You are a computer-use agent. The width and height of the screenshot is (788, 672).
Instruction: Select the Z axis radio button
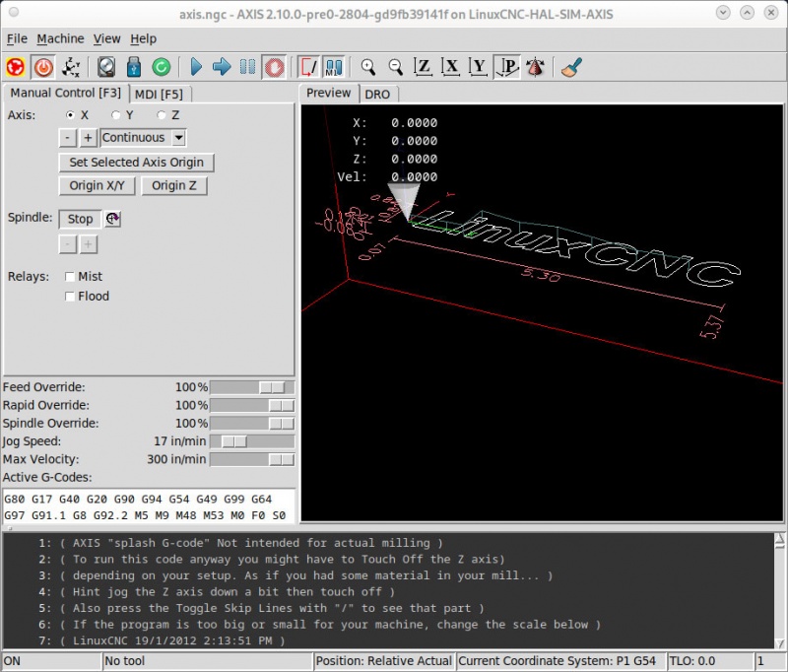coord(162,115)
